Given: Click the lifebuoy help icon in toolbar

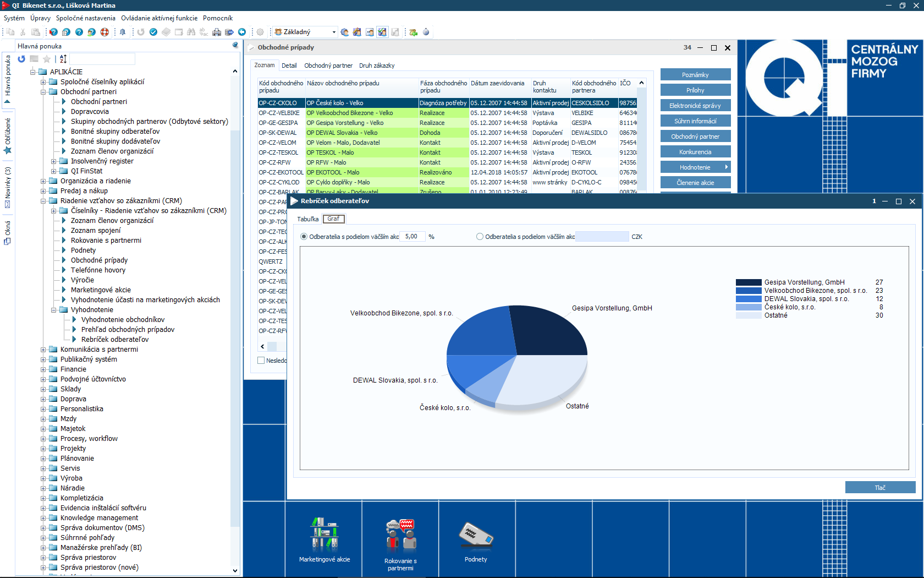Looking at the screenshot, I should pyautogui.click(x=105, y=32).
